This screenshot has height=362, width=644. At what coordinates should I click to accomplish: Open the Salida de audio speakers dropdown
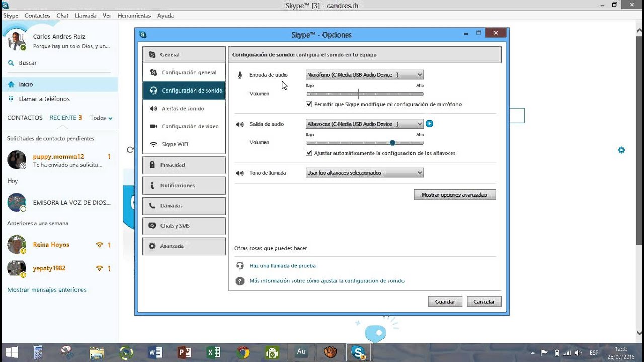pyautogui.click(x=365, y=124)
